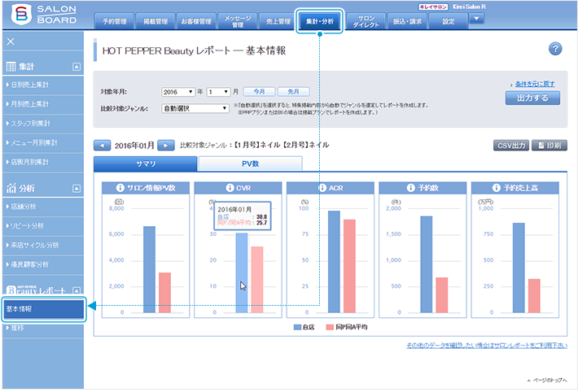The width and height of the screenshot is (578, 392).
Task: Collapse the 分析 sidebar section
Action: [x=77, y=188]
